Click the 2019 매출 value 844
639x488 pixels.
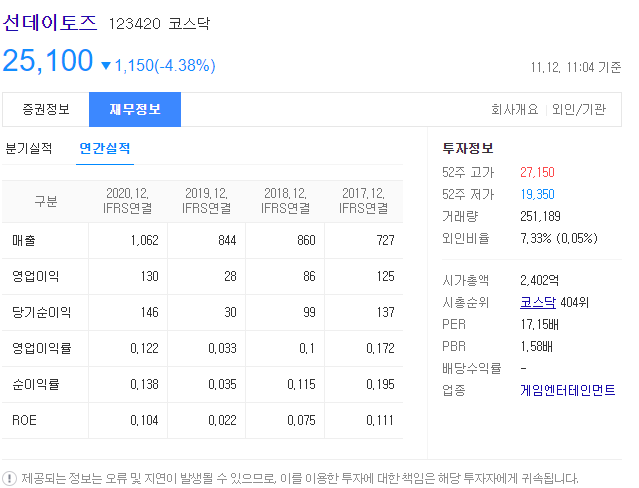coord(227,241)
